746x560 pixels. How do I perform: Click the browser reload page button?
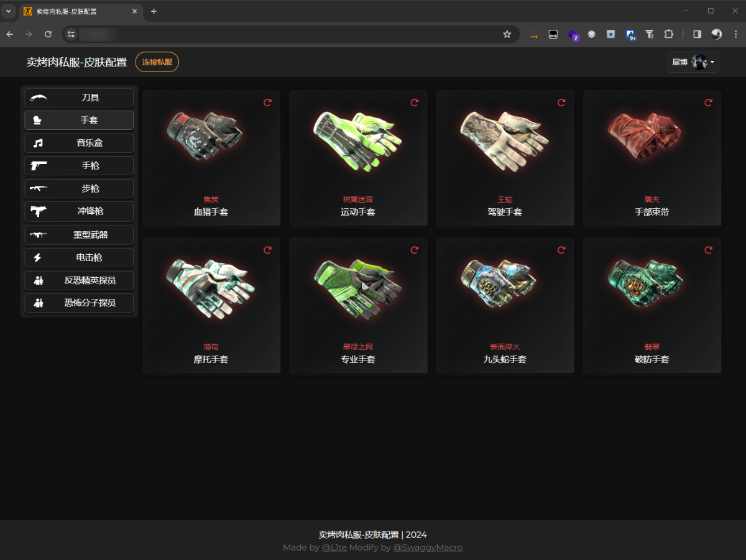coord(48,34)
